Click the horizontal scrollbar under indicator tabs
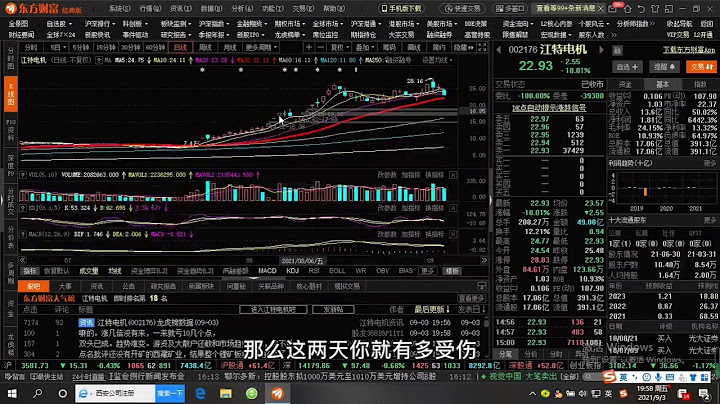720x404 pixels. (253, 278)
